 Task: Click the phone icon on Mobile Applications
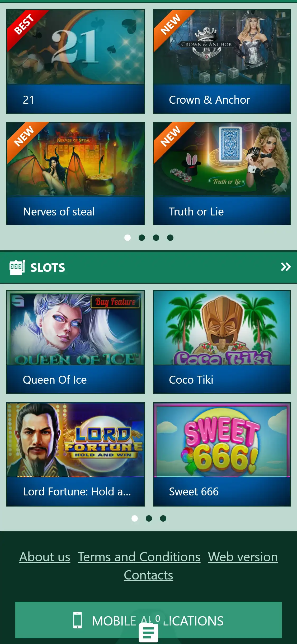78,620
